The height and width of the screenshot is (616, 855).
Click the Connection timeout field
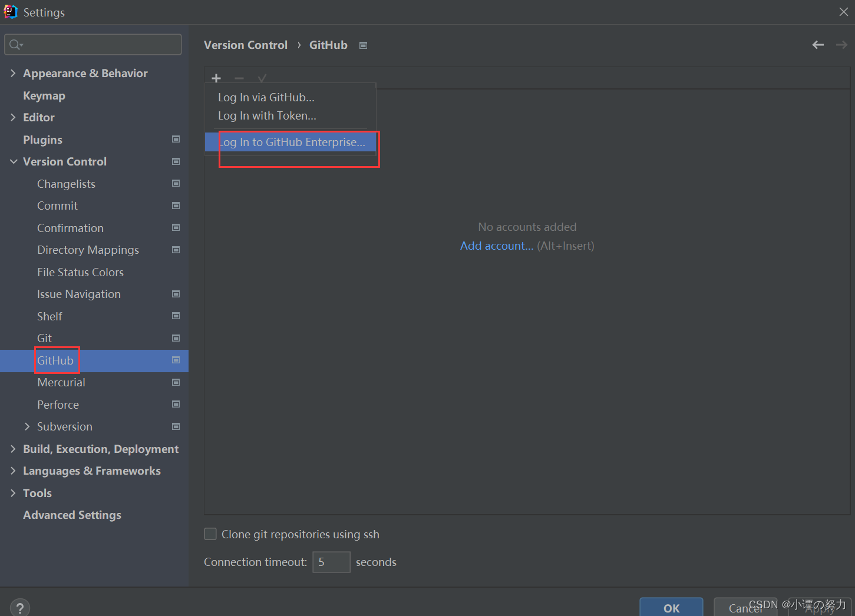click(331, 562)
